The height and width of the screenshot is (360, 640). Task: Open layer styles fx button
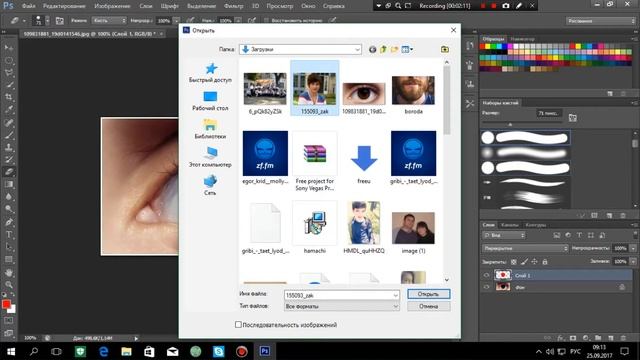[x=561, y=338]
